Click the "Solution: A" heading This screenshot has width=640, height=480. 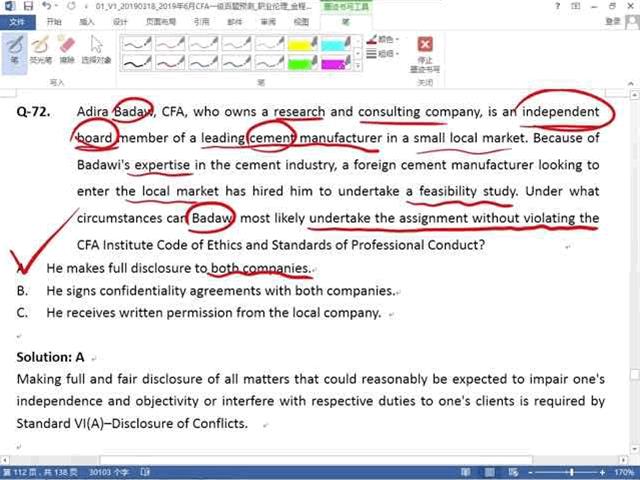[50, 358]
